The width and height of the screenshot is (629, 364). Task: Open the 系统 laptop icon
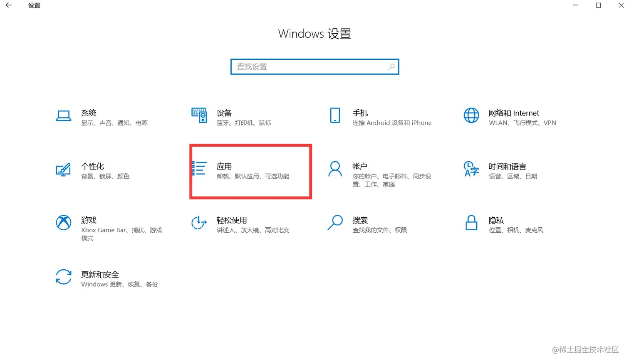(63, 116)
